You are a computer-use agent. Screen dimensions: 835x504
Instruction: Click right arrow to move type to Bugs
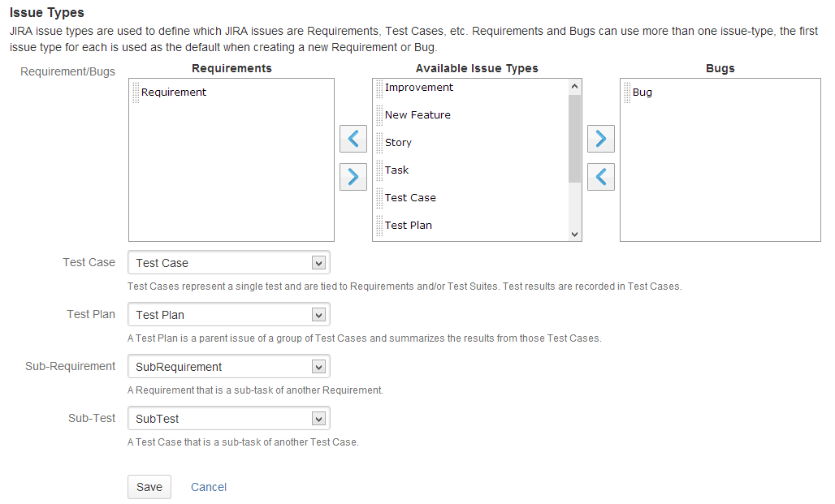[600, 140]
